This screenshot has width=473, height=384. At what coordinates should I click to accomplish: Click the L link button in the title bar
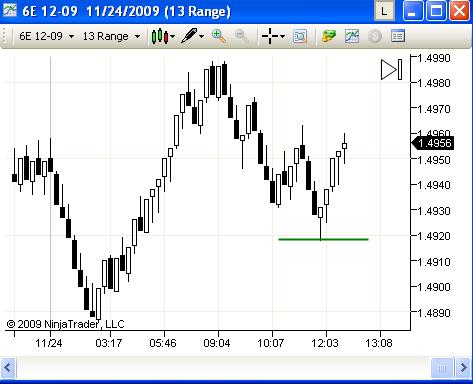coord(384,11)
